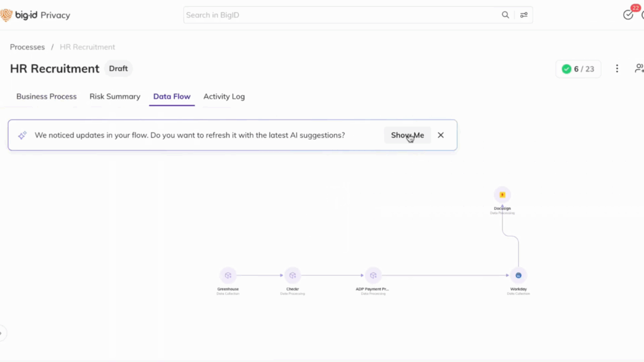Open the collaborators people icon
Screen dimensions: 644x362
pyautogui.click(x=639, y=69)
